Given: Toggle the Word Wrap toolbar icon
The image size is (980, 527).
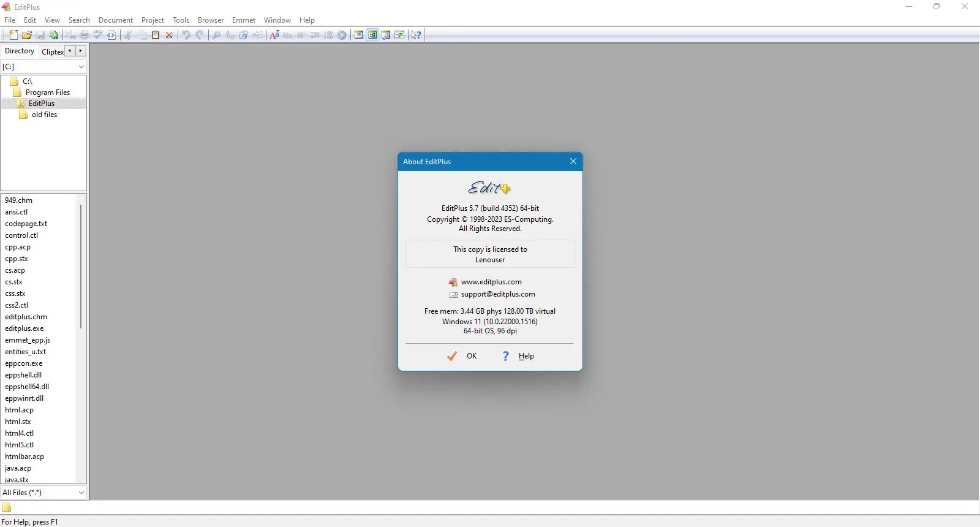Looking at the screenshot, I should tap(301, 35).
